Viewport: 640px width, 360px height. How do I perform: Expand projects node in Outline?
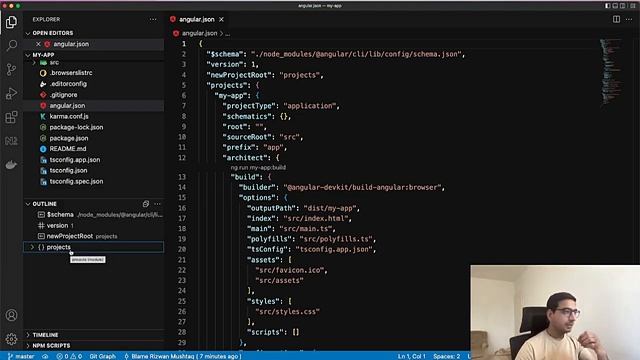coord(32,247)
